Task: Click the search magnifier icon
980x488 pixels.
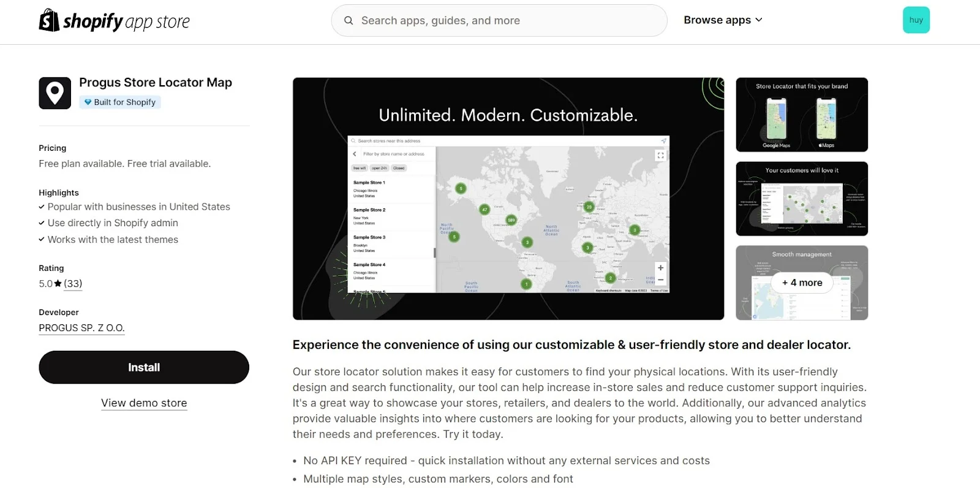Action: (349, 20)
